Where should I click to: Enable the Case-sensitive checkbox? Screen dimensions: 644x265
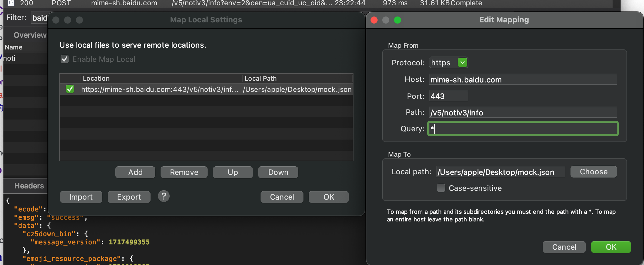(441, 188)
